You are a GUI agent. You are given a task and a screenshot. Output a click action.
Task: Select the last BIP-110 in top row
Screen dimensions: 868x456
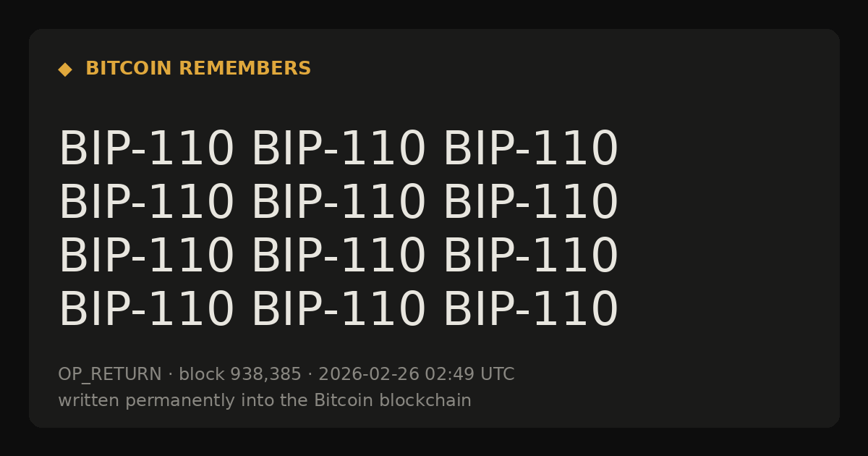[x=530, y=150]
